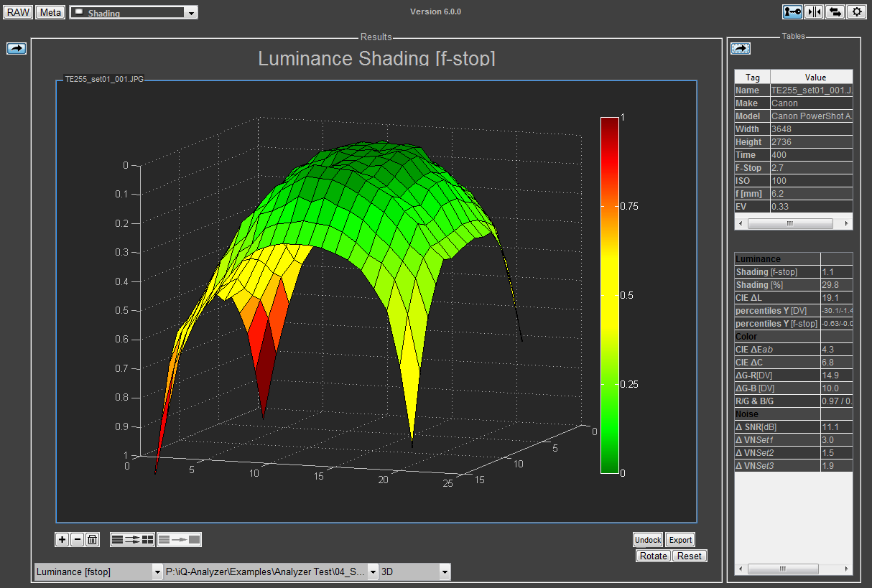Click the Undock button
Image resolution: width=872 pixels, height=588 pixels.
[x=648, y=540]
